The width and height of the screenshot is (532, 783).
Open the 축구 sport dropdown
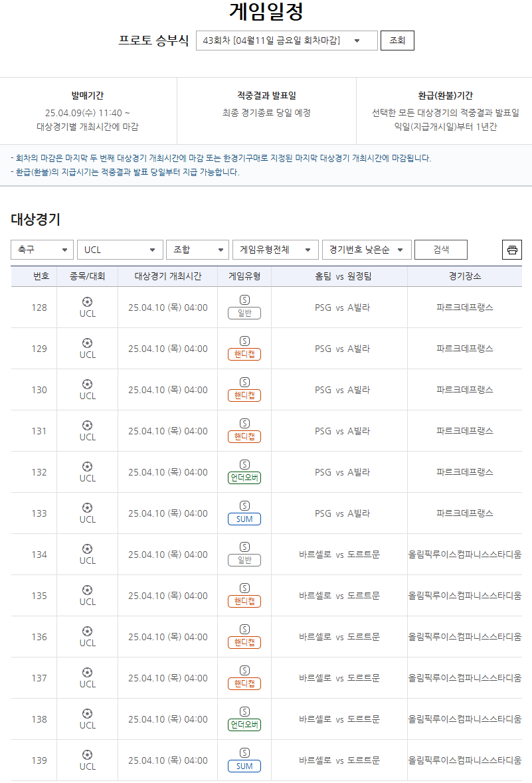(x=42, y=249)
